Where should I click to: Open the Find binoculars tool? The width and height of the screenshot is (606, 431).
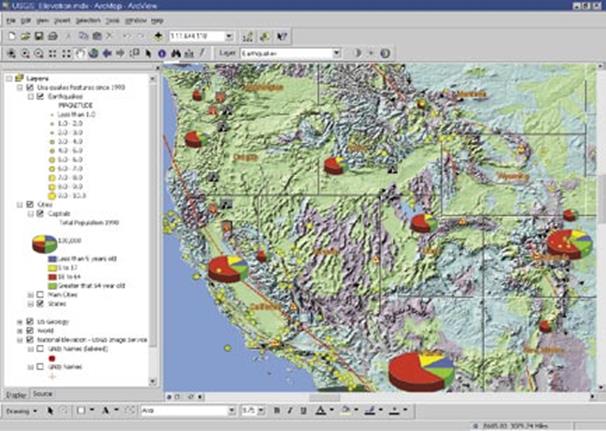click(174, 53)
